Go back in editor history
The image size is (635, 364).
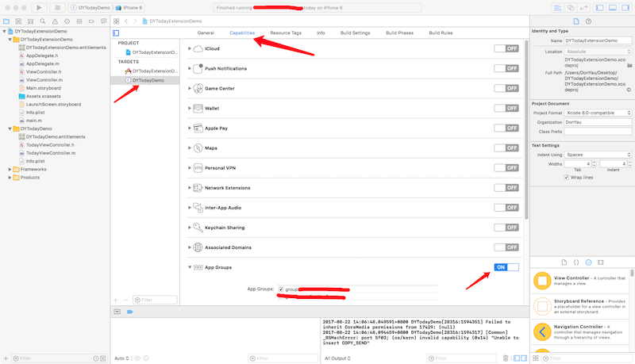(126, 21)
